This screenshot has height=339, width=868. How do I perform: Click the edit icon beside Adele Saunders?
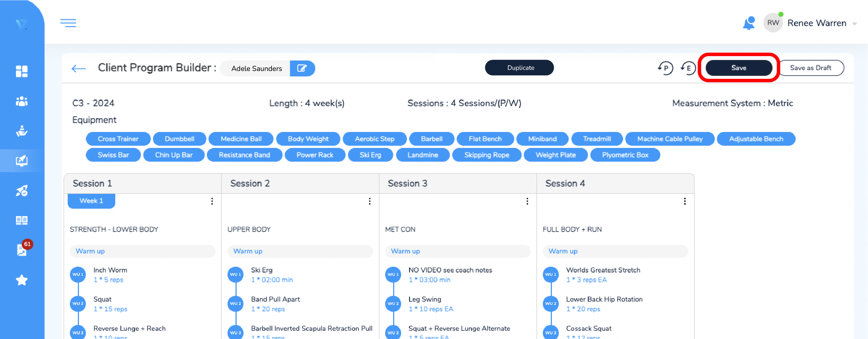pyautogui.click(x=302, y=68)
